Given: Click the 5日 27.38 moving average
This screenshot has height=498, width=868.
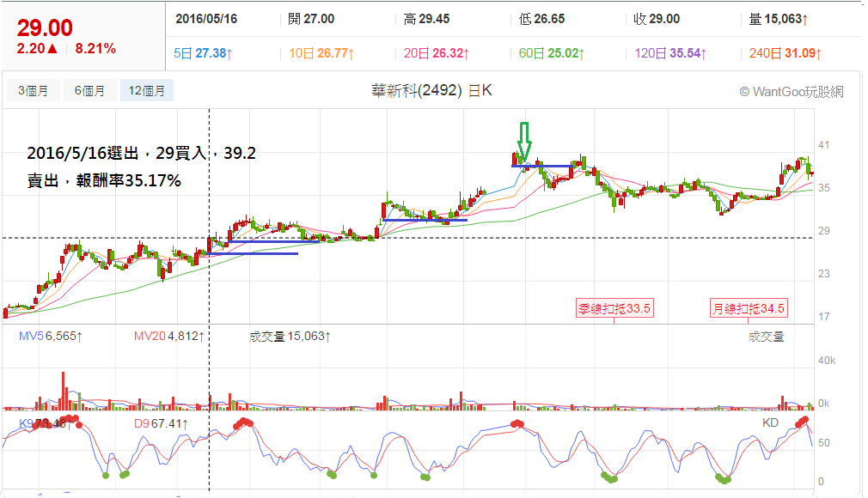Looking at the screenshot, I should pyautogui.click(x=203, y=53).
